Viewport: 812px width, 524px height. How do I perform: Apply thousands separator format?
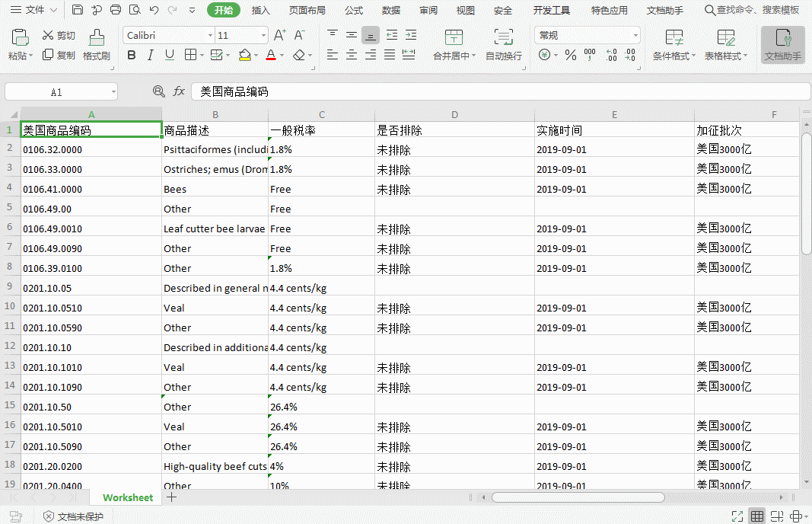tap(590, 55)
